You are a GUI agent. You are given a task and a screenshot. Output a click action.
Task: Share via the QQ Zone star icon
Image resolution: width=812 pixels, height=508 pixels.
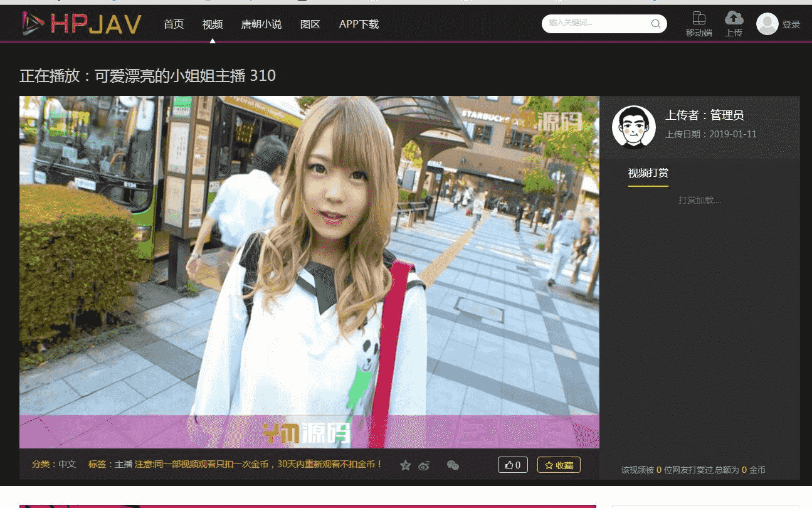tap(406, 465)
